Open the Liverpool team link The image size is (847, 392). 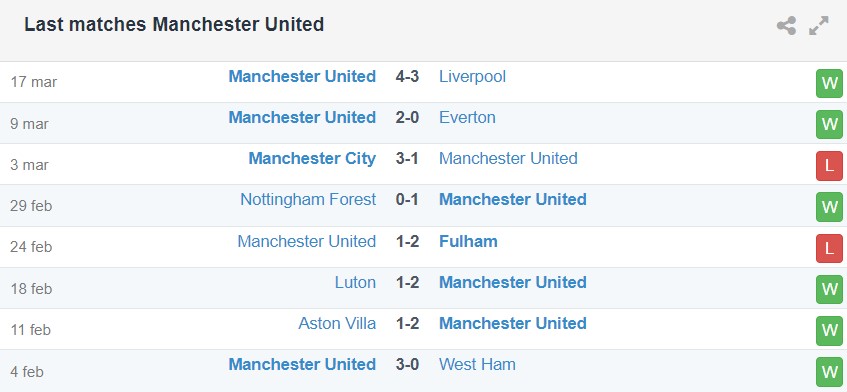[473, 77]
